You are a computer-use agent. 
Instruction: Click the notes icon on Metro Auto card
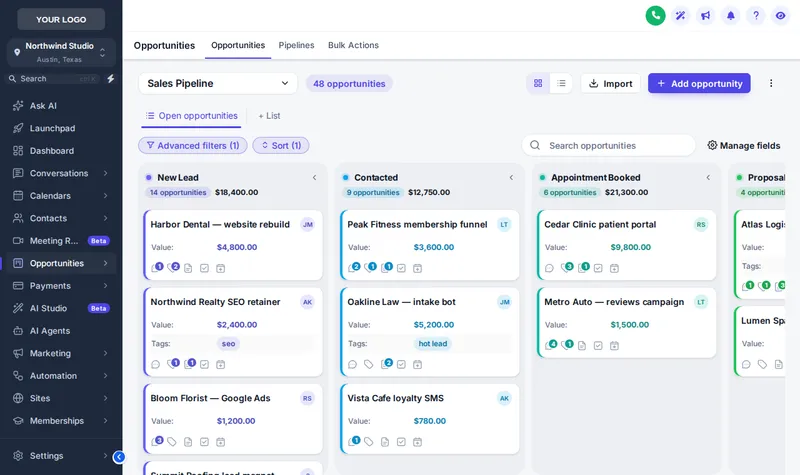click(582, 345)
